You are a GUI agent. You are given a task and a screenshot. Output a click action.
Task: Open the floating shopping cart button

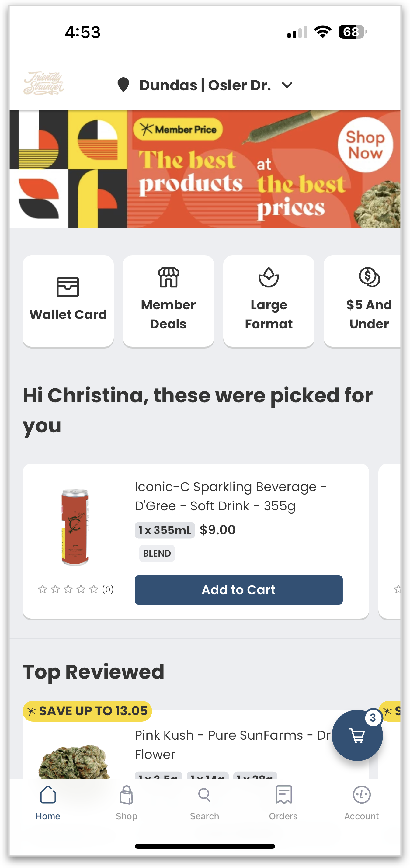point(357,736)
